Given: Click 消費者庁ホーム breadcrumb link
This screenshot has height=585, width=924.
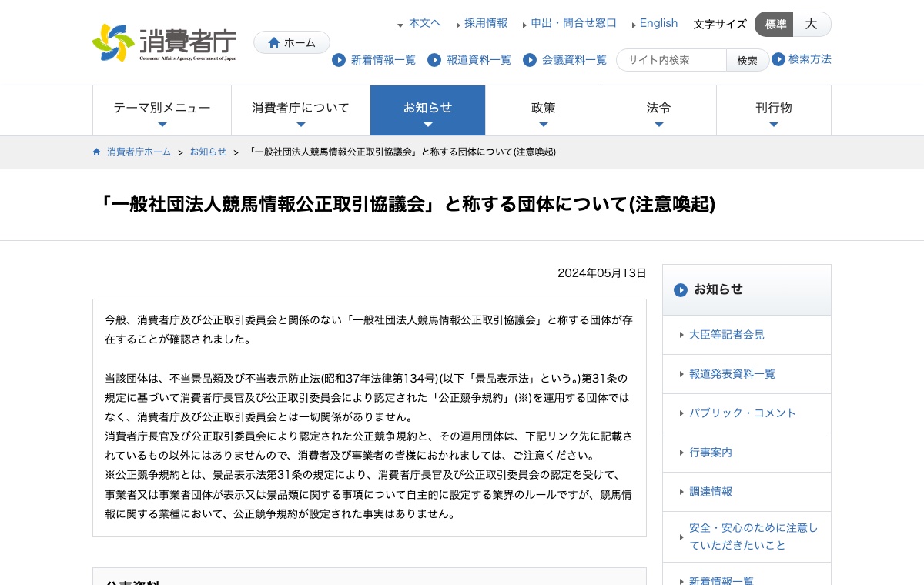Looking at the screenshot, I should [x=139, y=152].
